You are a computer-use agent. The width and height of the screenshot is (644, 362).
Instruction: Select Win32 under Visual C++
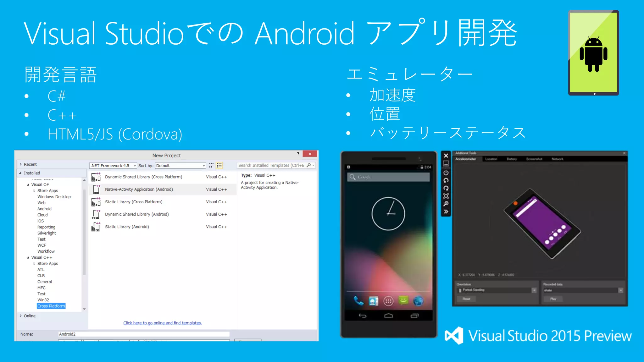point(43,300)
